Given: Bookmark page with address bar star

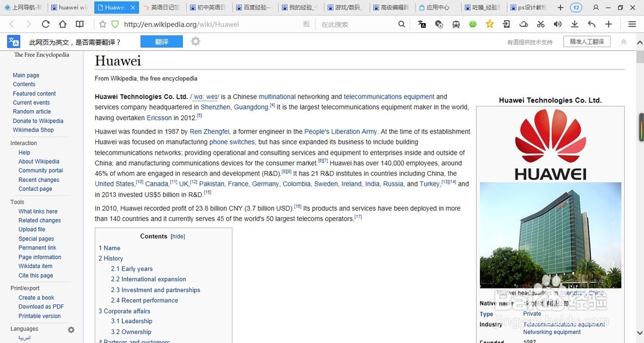Looking at the screenshot, I should tap(102, 24).
